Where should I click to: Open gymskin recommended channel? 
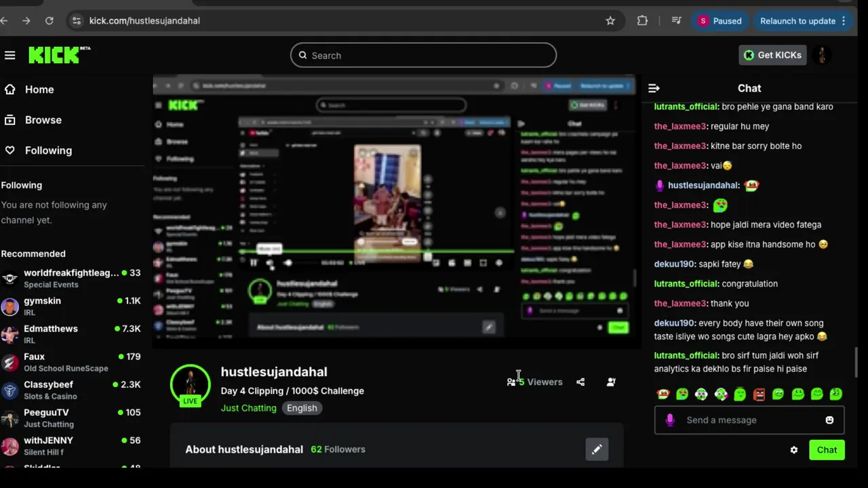click(x=71, y=306)
